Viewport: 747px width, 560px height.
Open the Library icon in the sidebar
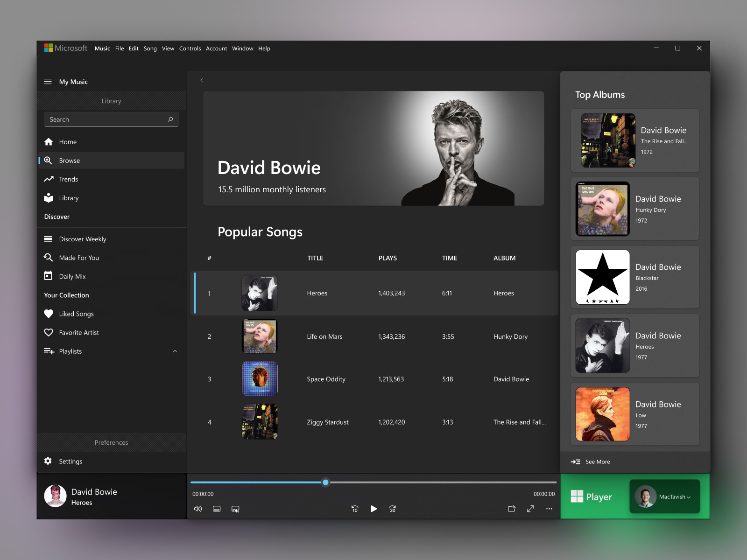49,198
